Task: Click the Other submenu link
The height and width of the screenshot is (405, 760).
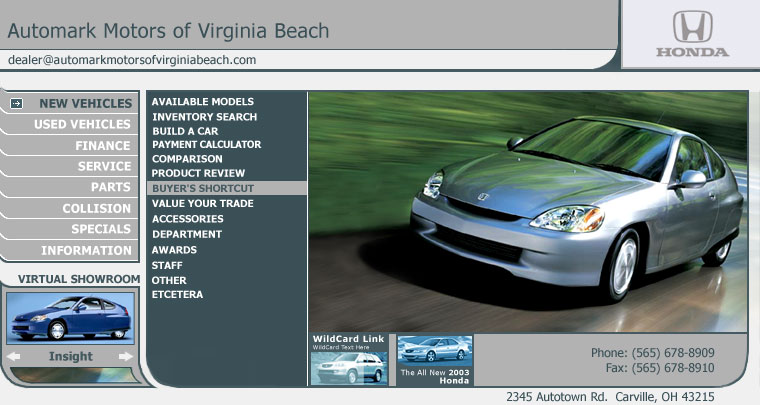Action: tap(169, 280)
